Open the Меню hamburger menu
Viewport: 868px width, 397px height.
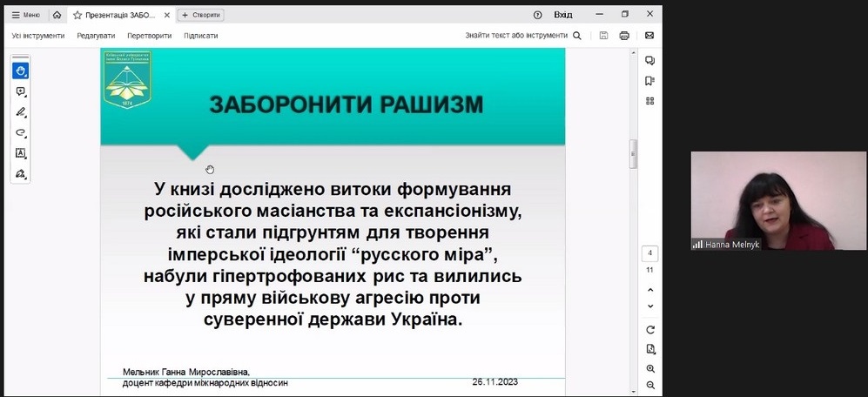[25, 15]
